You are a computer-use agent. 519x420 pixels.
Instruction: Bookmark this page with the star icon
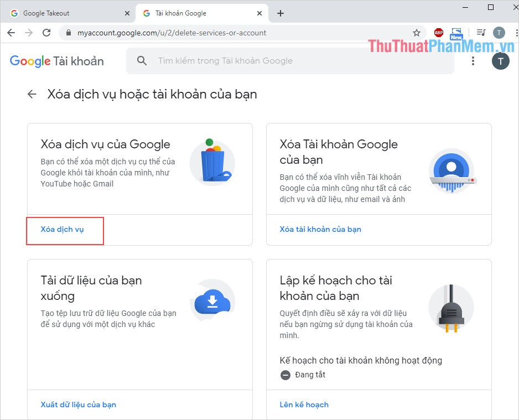(x=417, y=33)
